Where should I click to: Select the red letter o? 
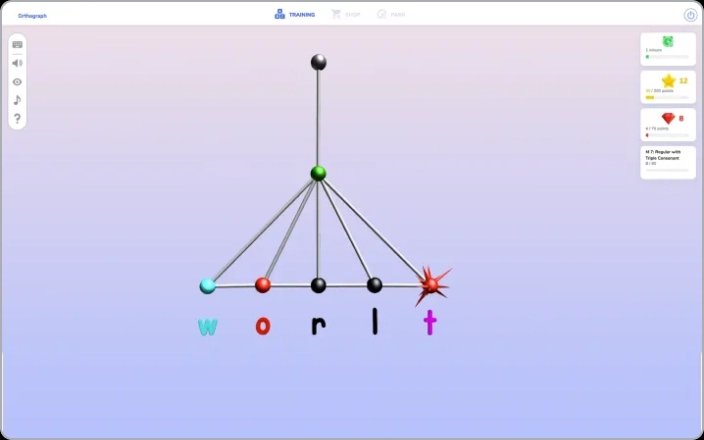262,326
